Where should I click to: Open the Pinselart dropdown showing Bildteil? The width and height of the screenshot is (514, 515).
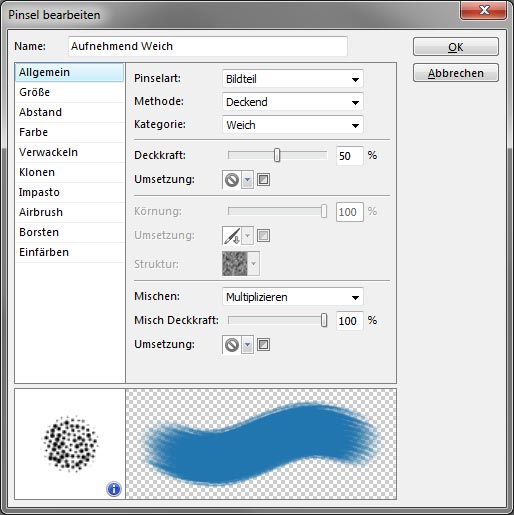(x=292, y=79)
